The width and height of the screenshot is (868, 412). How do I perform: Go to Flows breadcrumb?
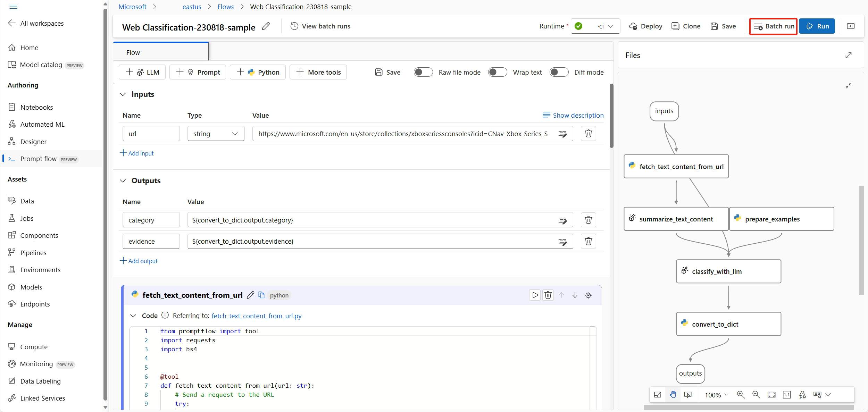point(226,7)
